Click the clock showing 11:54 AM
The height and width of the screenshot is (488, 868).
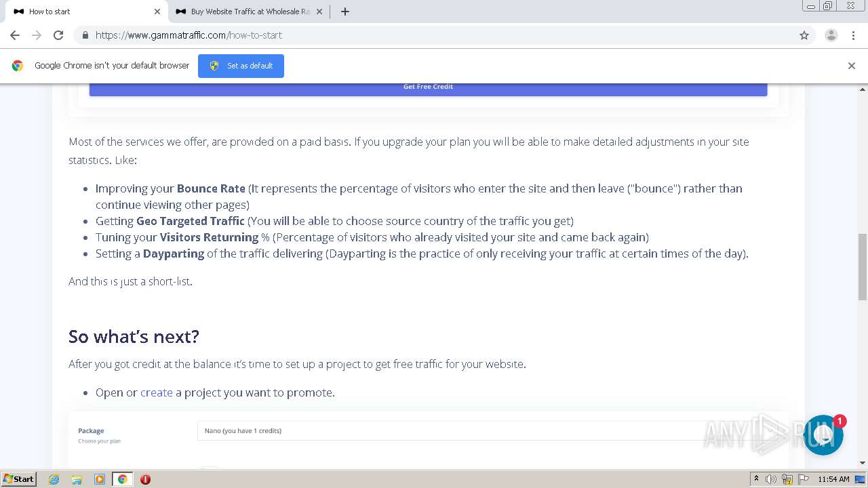pos(833,479)
